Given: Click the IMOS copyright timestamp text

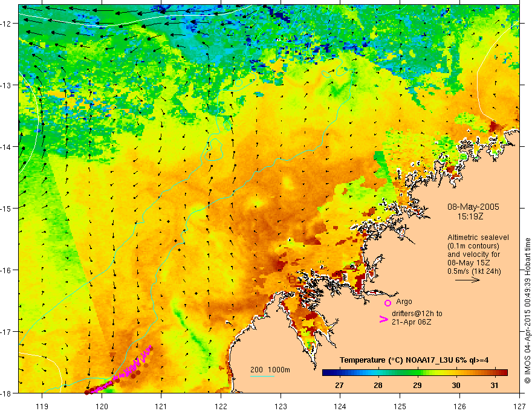Looking at the screenshot, I should [x=527, y=311].
